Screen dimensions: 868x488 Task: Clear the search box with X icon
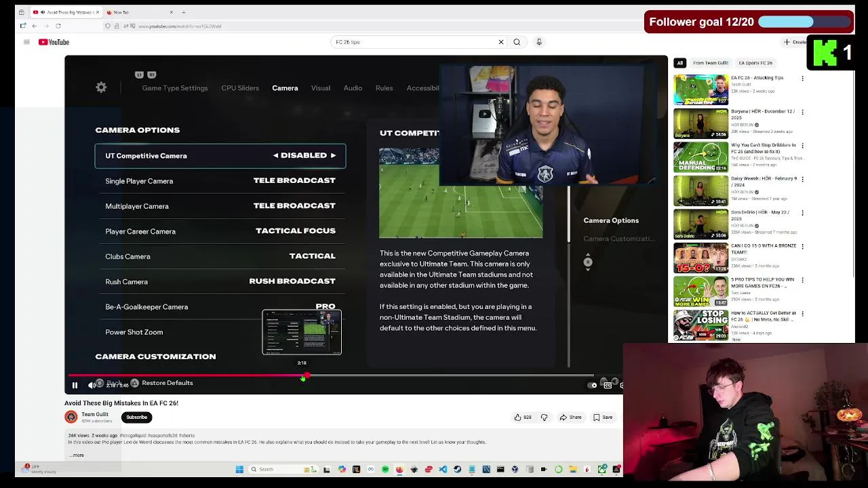(x=501, y=42)
